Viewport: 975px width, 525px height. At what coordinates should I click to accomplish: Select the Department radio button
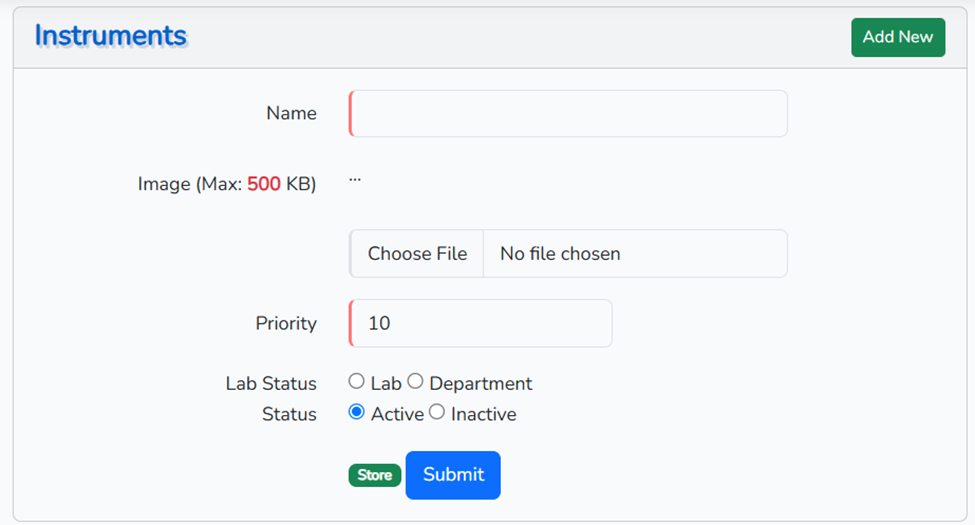tap(415, 382)
